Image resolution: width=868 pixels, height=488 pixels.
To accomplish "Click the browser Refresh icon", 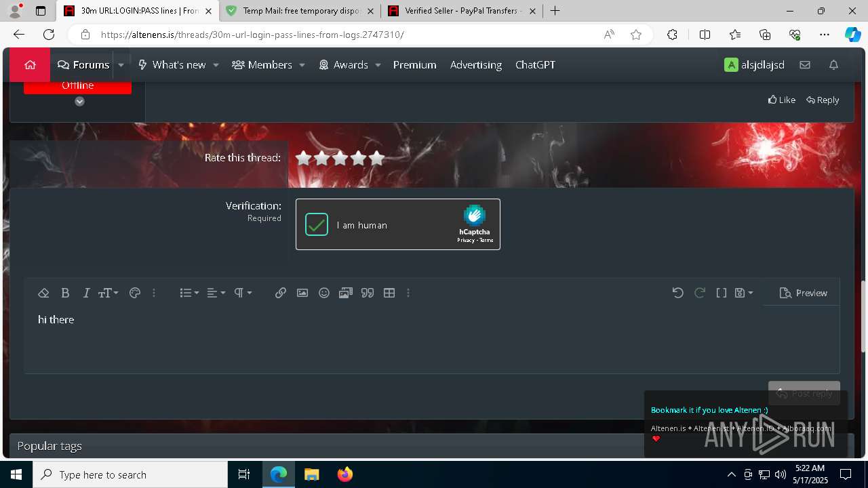I will (49, 35).
